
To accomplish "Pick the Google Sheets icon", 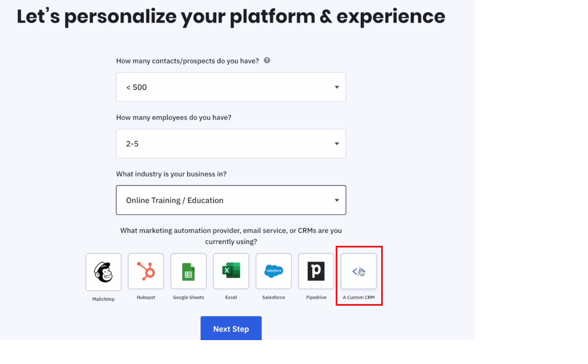I will point(189,271).
